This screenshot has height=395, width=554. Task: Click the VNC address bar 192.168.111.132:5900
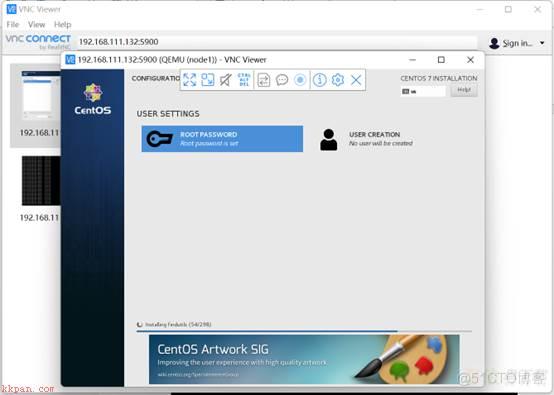(x=276, y=42)
